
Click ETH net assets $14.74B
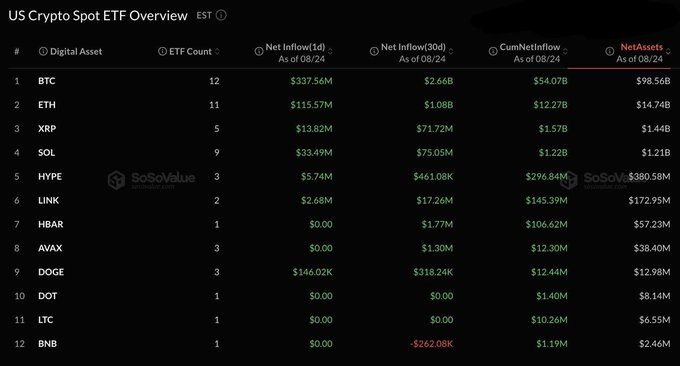tap(653, 105)
